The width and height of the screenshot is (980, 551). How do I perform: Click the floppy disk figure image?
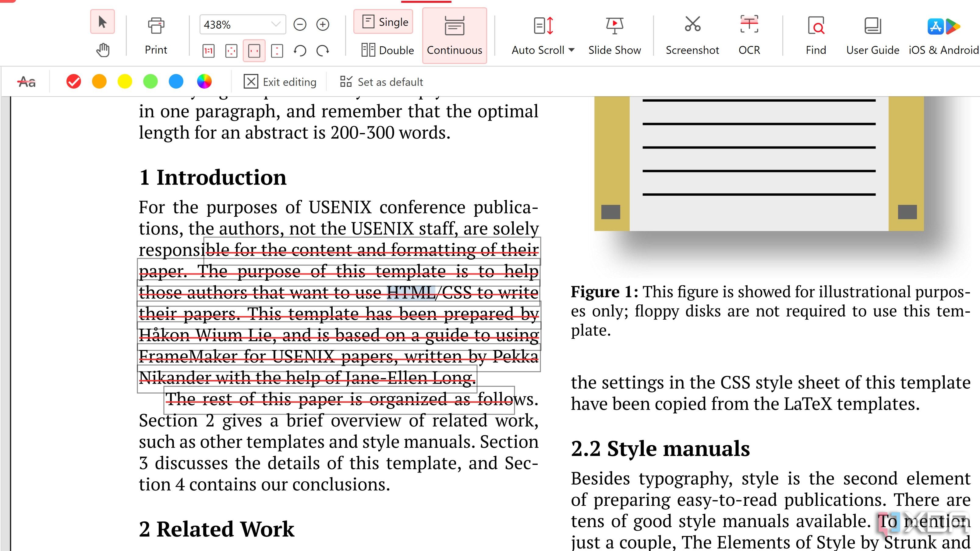click(x=759, y=163)
